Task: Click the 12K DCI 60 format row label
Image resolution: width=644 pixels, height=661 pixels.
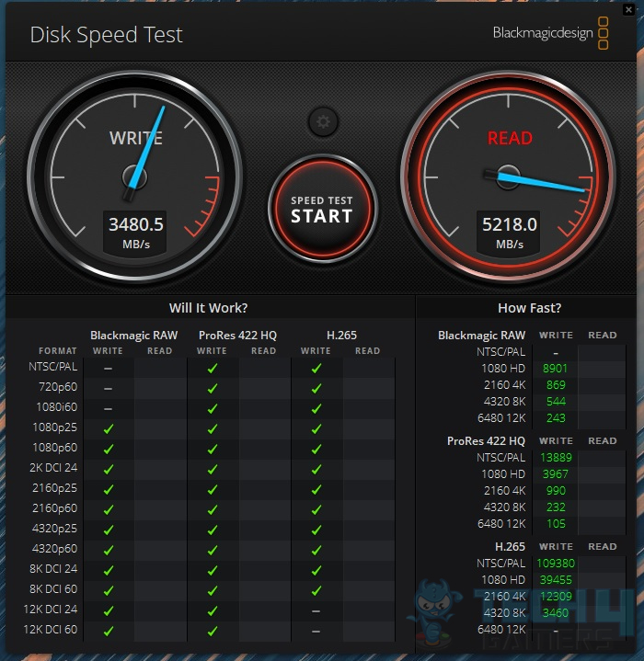Action: [51, 630]
